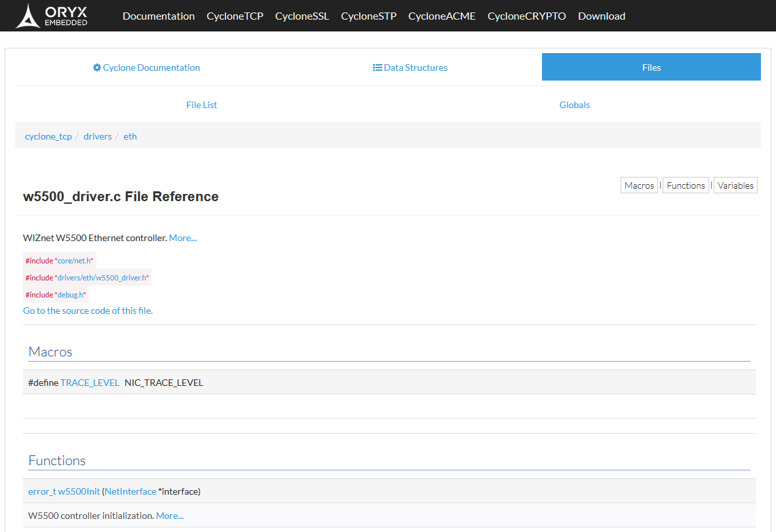Open the File List sub-tab

point(201,105)
